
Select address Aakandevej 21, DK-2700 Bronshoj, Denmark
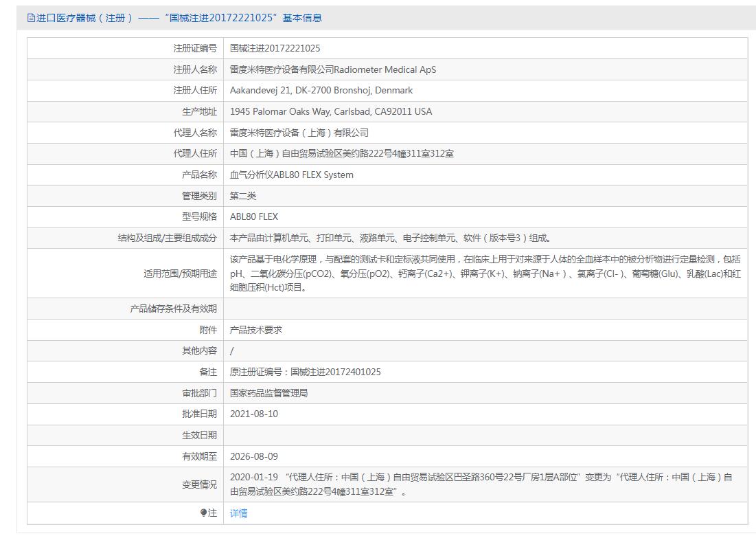click(x=321, y=90)
